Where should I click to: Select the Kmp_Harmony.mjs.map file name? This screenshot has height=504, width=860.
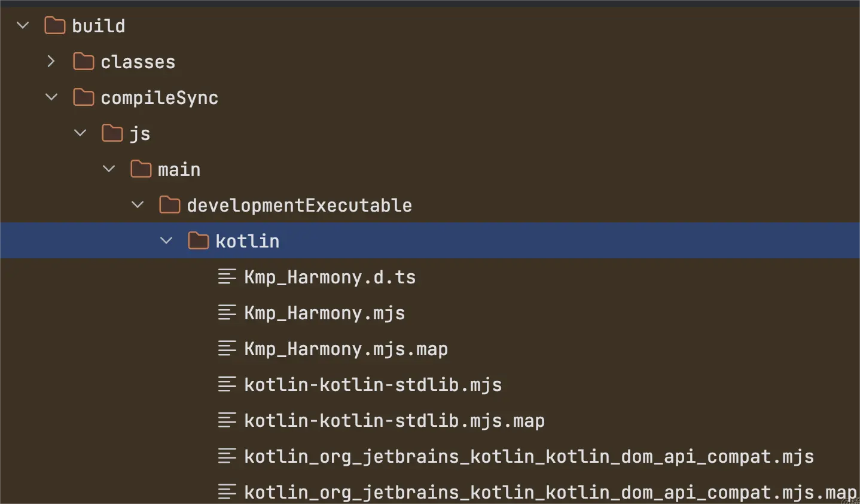click(346, 349)
